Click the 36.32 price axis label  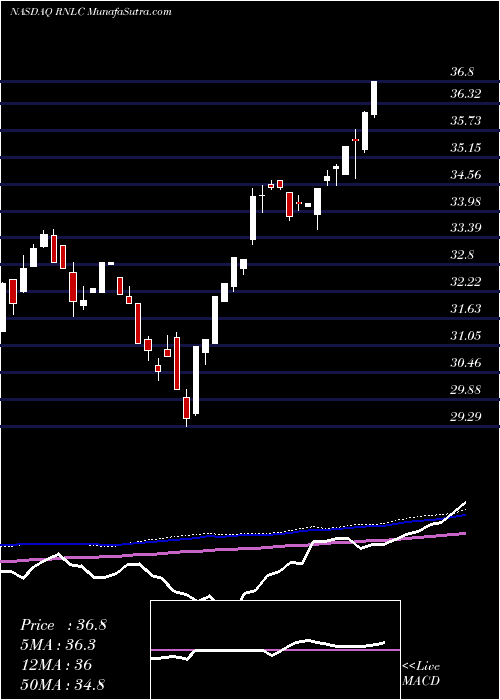[x=466, y=94]
